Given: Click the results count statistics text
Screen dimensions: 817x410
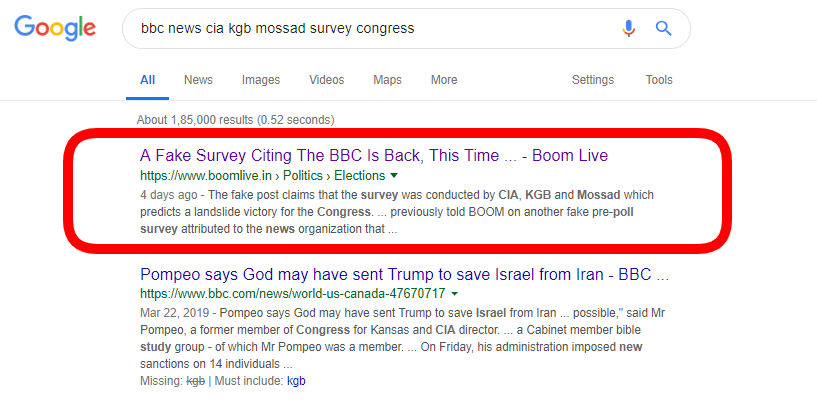Looking at the screenshot, I should coord(236,120).
